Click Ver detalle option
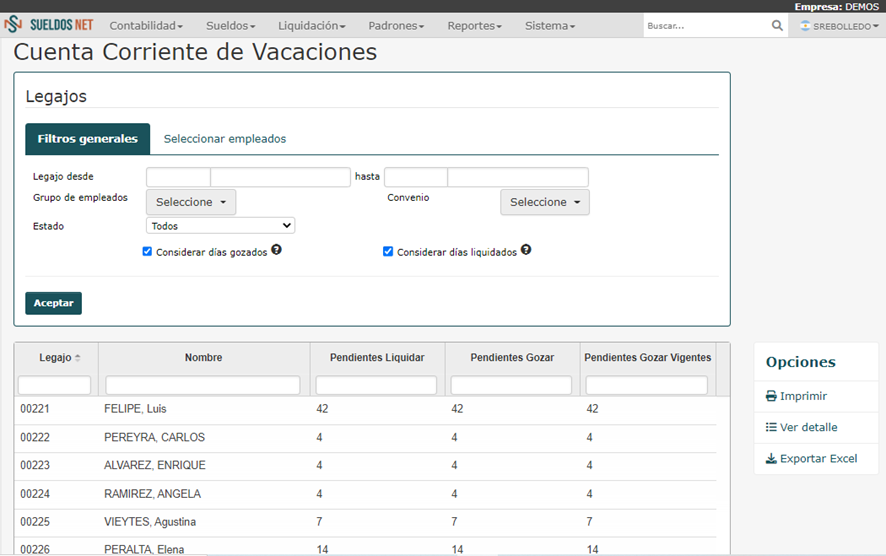886x556 pixels. 801,427
